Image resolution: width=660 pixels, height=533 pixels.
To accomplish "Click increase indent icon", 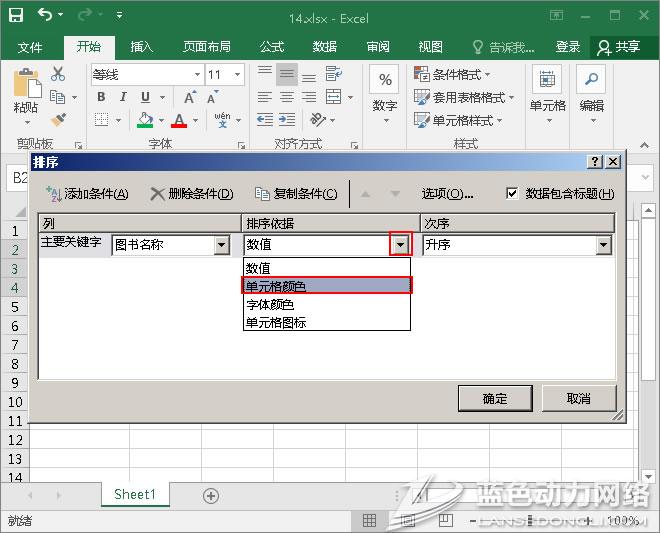I will coord(287,120).
